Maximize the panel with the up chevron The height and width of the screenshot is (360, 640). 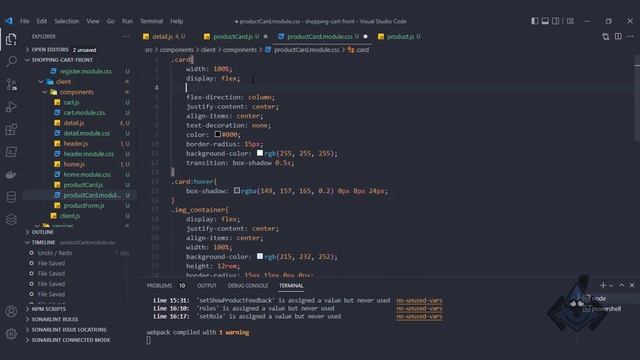pyautogui.click(x=622, y=285)
